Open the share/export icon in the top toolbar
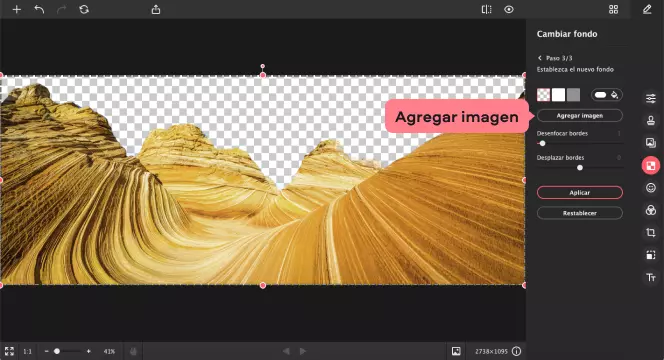This screenshot has width=664, height=360. [156, 9]
